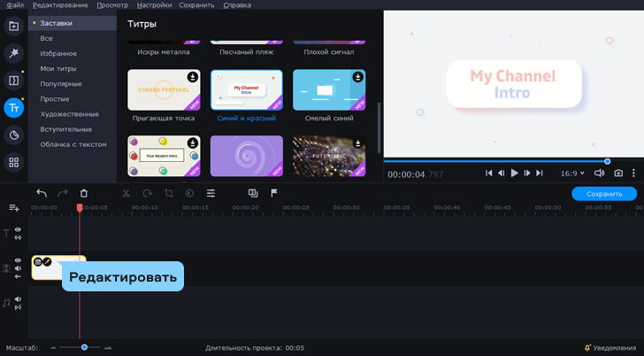Screen dimensions: 644x356
Task: Open clip properties sliders icon
Action: pos(211,193)
